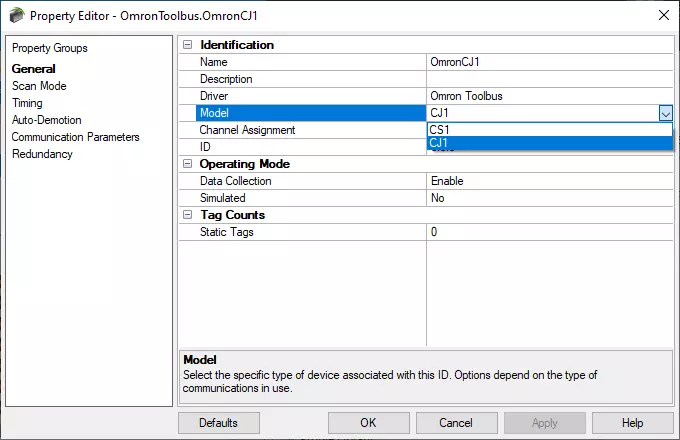Click the Property Groups heading
Viewport: 680px width, 440px height.
[x=49, y=48]
